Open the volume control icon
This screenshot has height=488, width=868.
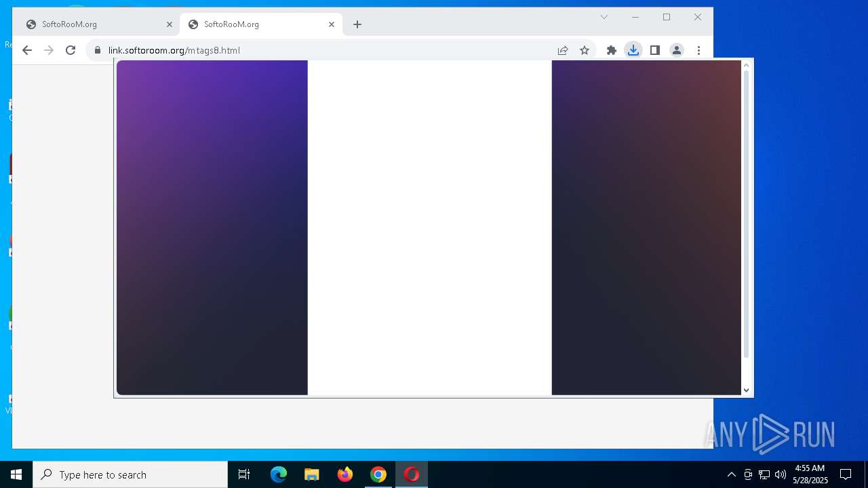coord(781,474)
